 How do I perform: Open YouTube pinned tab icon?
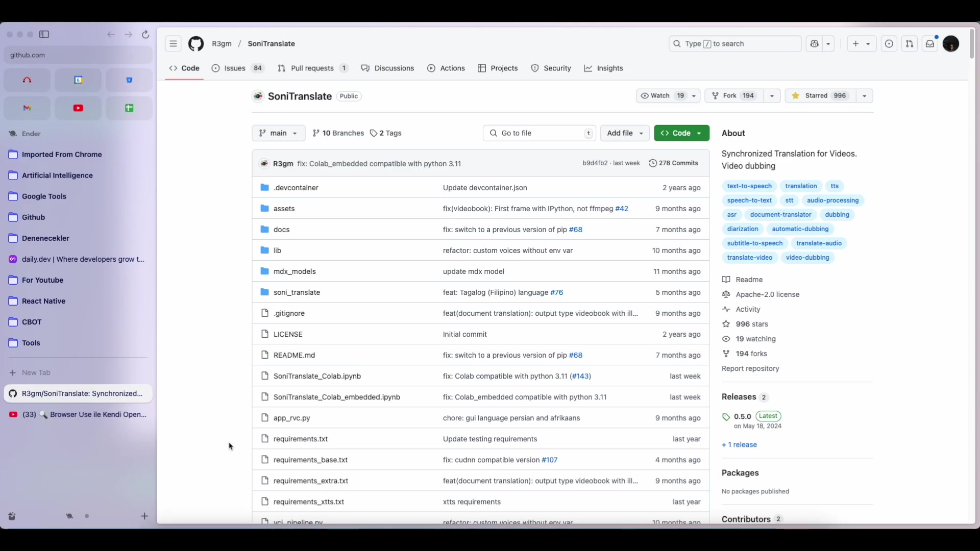tap(78, 108)
